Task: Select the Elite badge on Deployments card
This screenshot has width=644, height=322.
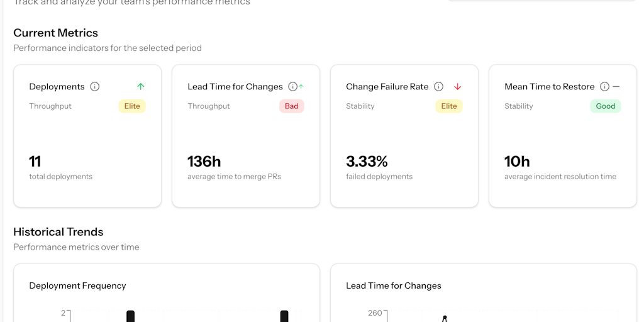Action: [132, 106]
